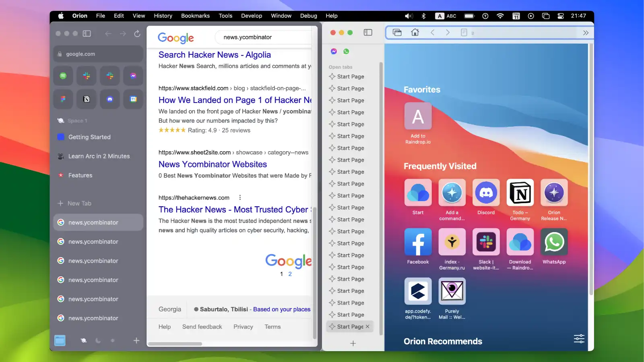This screenshot has width=644, height=362.
Task: Click the Home icon in Orion's toolbar
Action: tap(415, 33)
